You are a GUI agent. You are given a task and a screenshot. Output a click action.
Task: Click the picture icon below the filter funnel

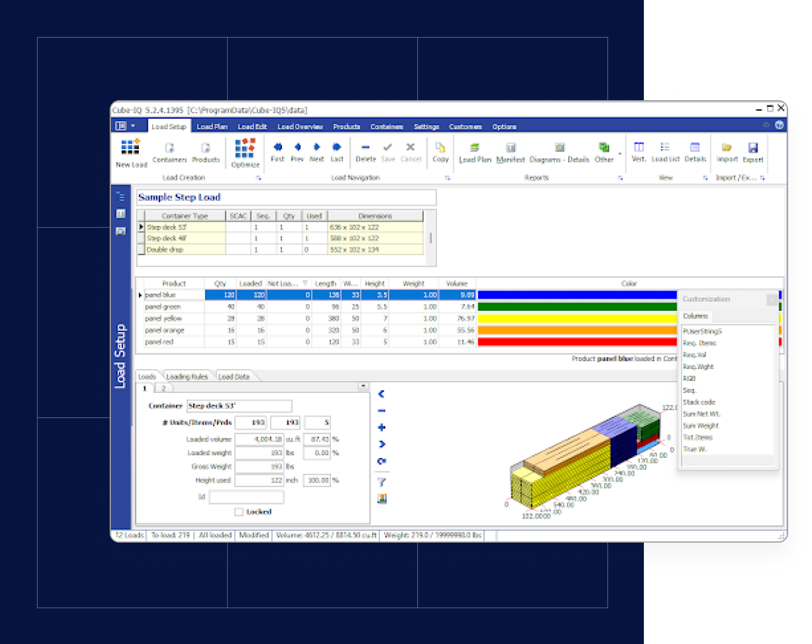click(x=382, y=499)
